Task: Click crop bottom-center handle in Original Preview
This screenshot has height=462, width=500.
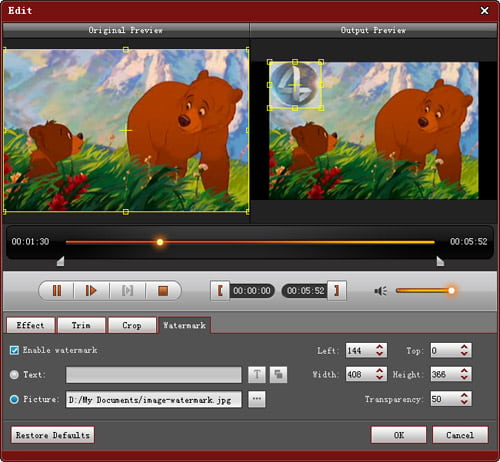Action: (x=126, y=212)
